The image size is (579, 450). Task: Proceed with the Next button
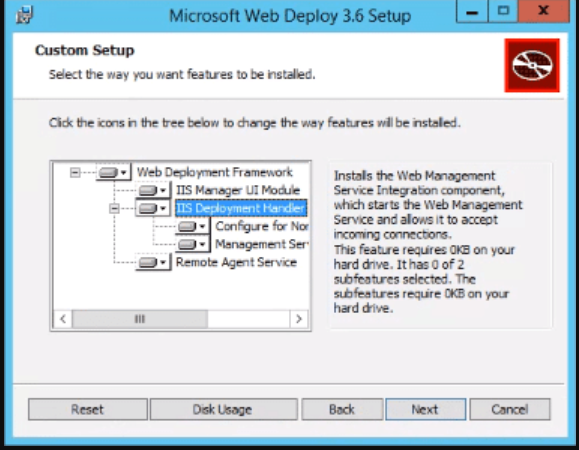tap(426, 409)
